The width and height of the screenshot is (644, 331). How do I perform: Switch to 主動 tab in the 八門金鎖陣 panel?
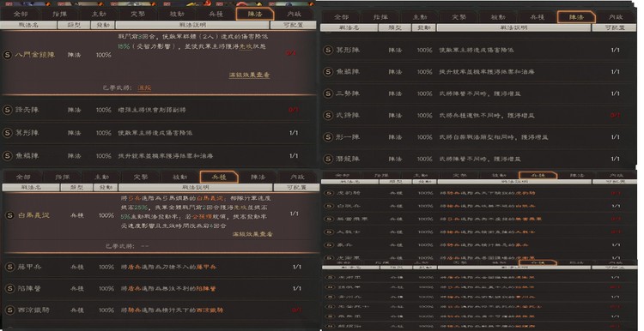pos(99,14)
